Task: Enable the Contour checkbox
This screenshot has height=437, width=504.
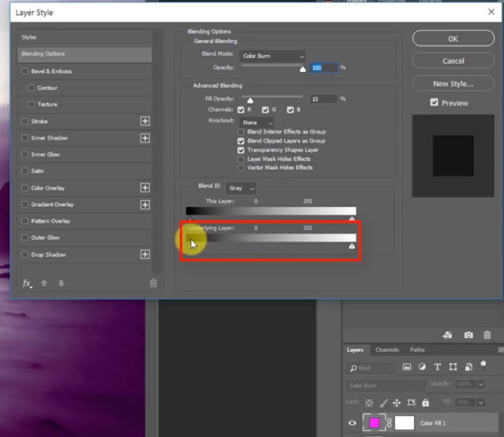Action: (x=31, y=88)
